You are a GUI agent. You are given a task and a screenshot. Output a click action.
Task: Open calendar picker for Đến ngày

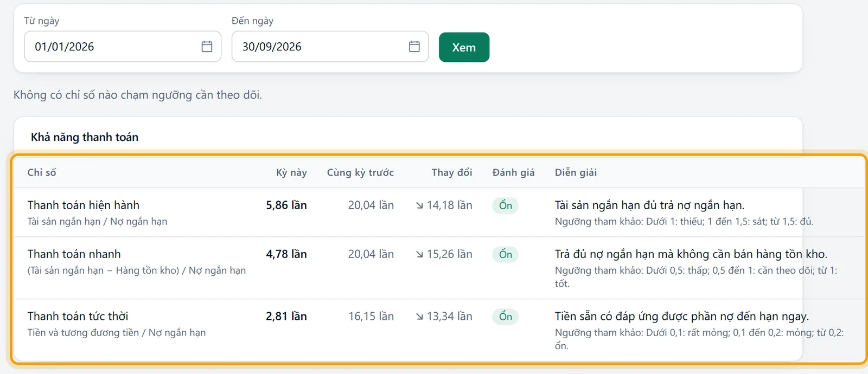click(414, 47)
